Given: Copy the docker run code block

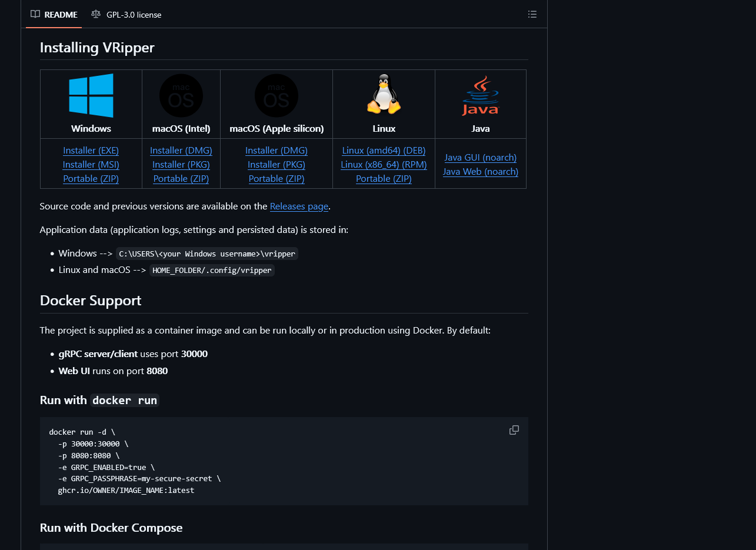Looking at the screenshot, I should [514, 430].
